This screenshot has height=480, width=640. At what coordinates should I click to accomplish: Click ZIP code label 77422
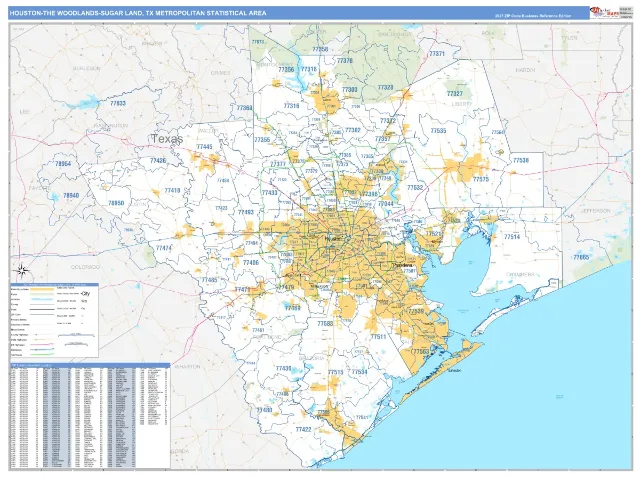point(303,429)
